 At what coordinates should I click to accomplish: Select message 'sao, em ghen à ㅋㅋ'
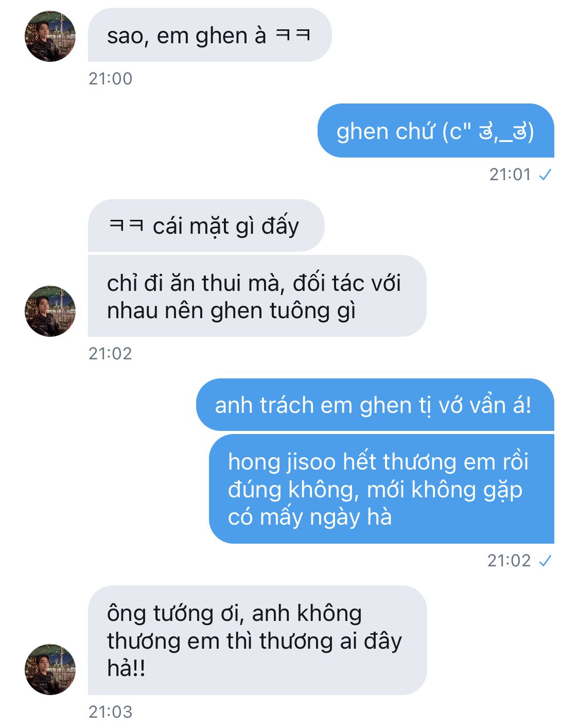(x=209, y=35)
